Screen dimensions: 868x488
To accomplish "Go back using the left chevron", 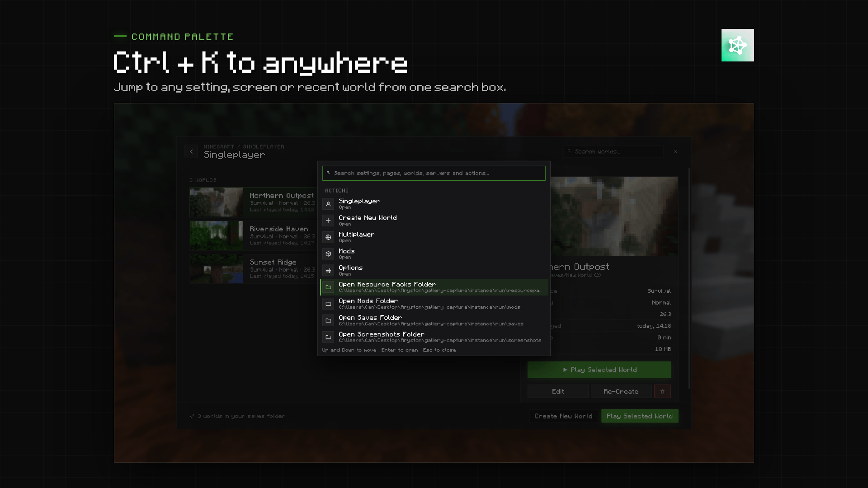I will tap(191, 151).
